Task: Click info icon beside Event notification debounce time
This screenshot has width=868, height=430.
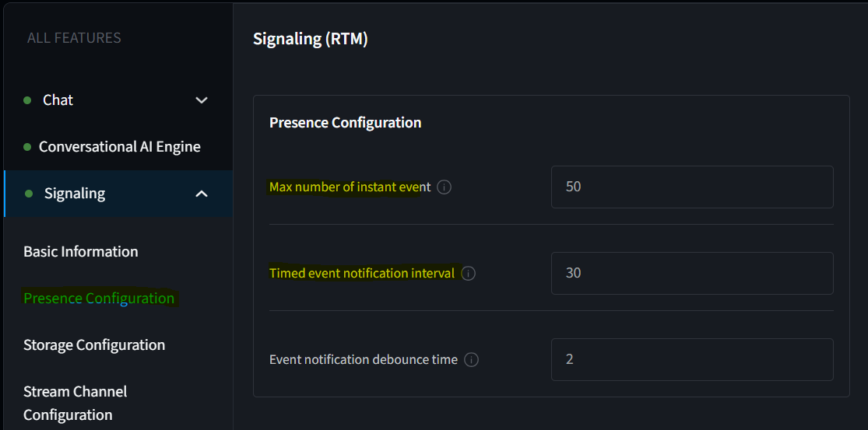Action: (x=472, y=360)
